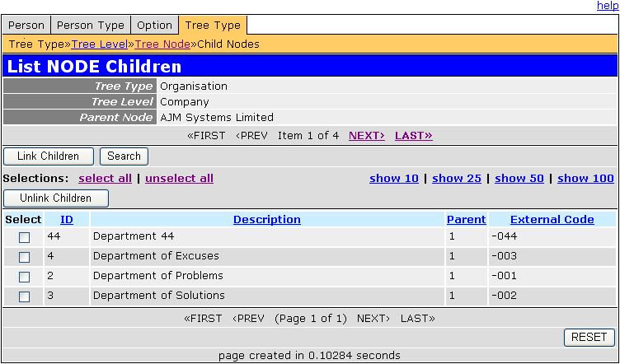The image size is (620, 364).
Task: Open the help link
Action: click(x=608, y=6)
